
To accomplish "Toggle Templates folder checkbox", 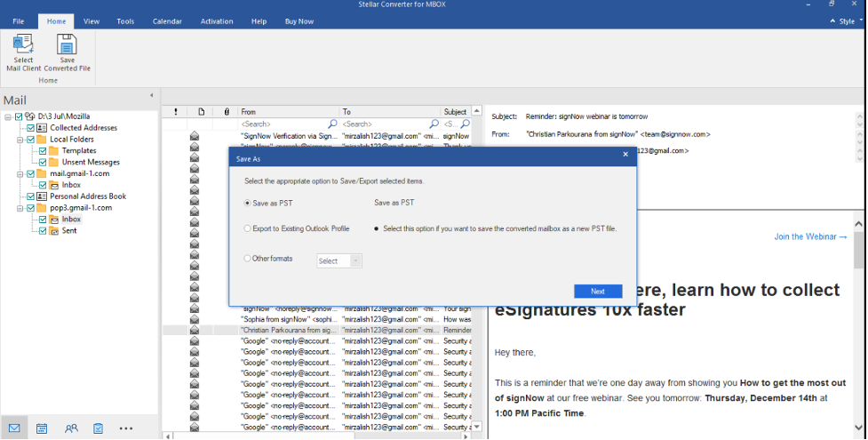I will tap(43, 151).
